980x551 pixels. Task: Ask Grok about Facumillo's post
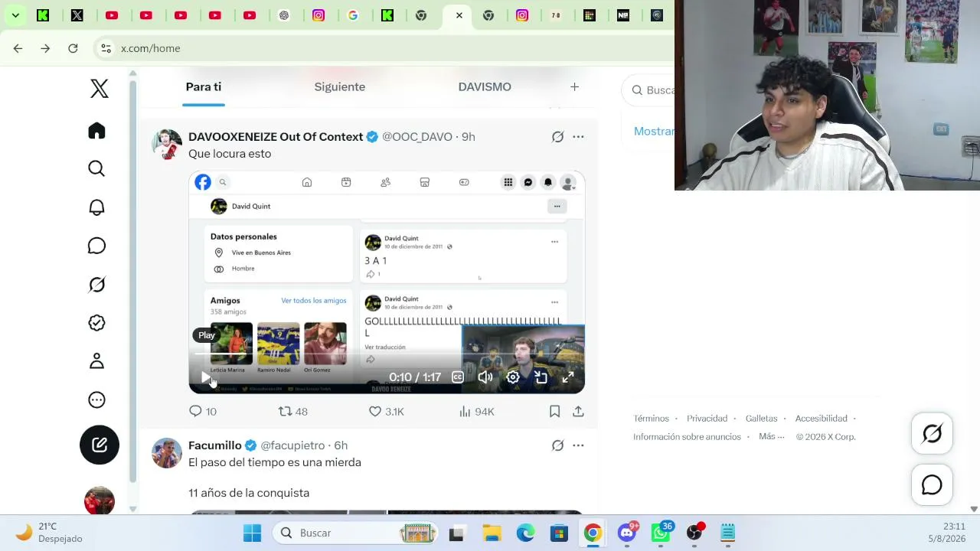click(x=557, y=445)
